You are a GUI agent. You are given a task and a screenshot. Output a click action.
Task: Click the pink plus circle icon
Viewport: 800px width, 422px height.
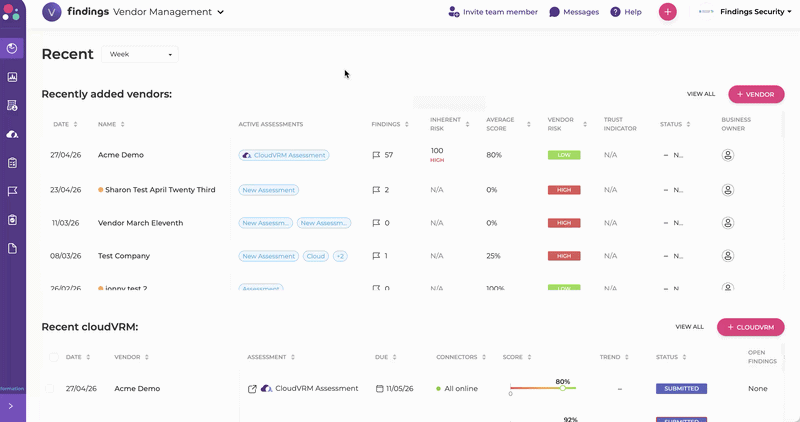(x=667, y=12)
